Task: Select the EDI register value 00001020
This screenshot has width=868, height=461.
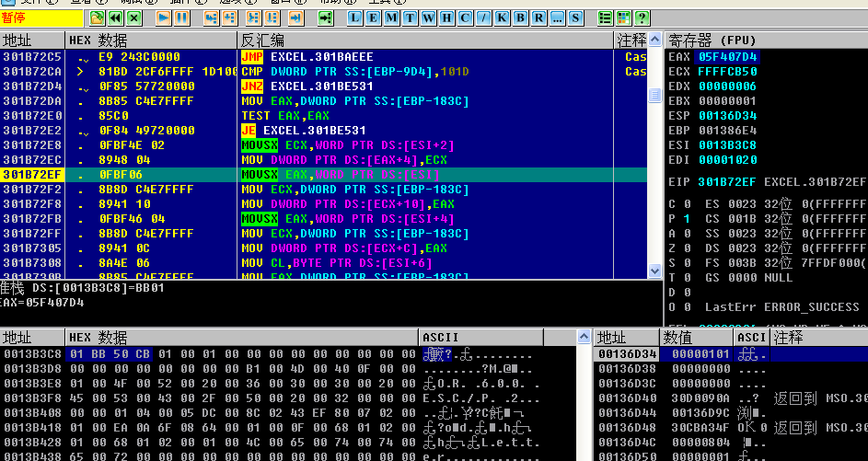Action: tap(727, 160)
